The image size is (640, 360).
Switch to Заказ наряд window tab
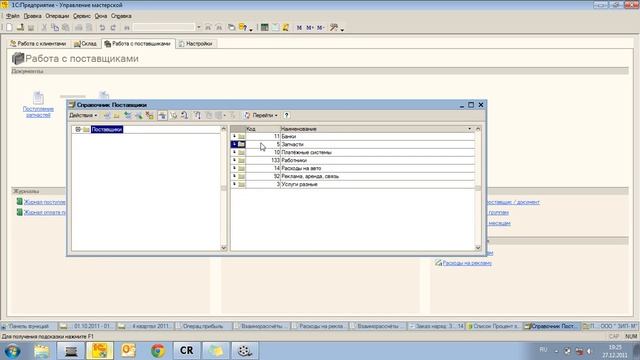click(x=437, y=326)
